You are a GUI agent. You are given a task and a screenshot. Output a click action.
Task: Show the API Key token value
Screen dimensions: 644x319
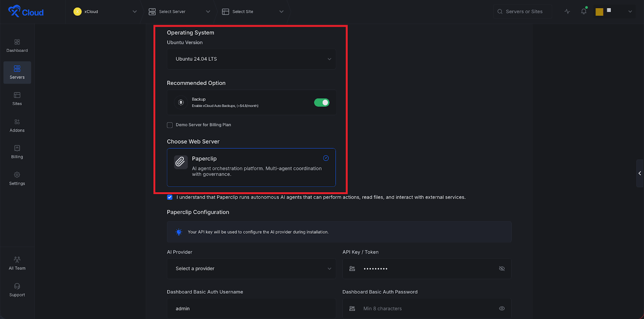click(502, 269)
